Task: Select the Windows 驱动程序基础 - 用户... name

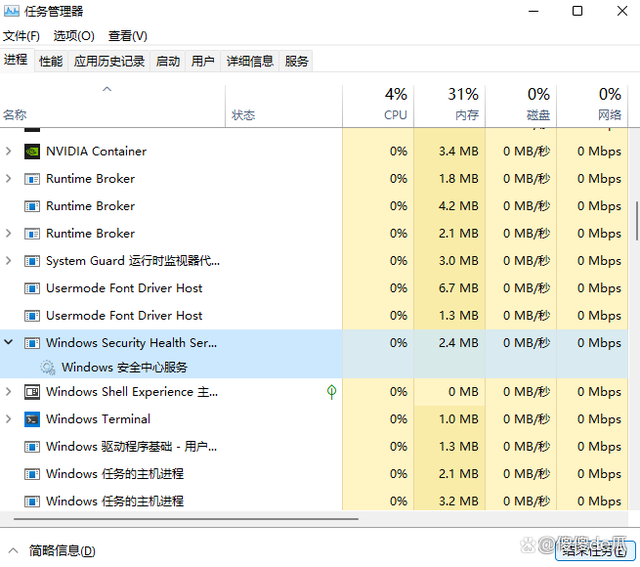Action: pyautogui.click(x=131, y=447)
